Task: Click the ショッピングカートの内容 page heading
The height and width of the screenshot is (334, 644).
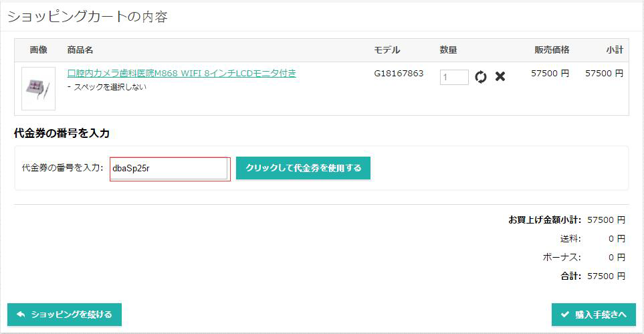Action: [88, 17]
